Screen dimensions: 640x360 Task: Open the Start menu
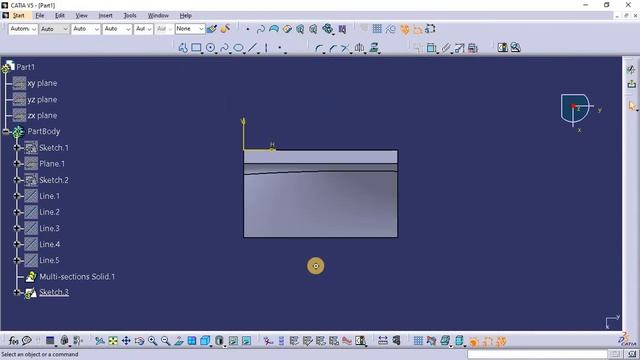[18, 16]
